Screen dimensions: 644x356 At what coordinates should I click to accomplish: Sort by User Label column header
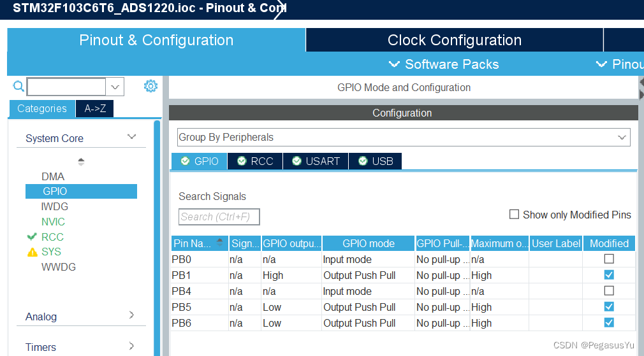point(556,244)
